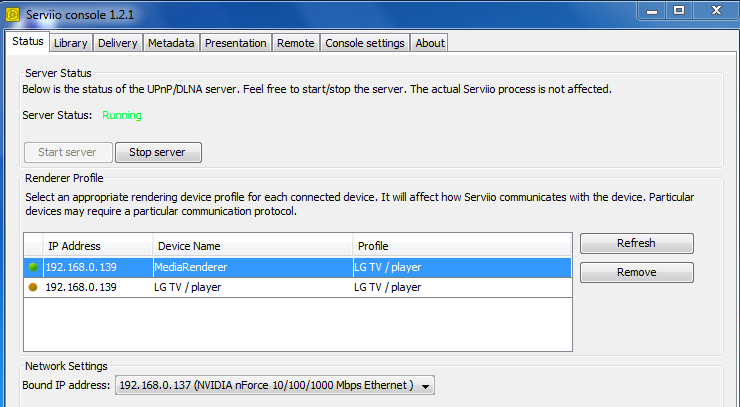
Task: Open the Remote tab
Action: tap(295, 43)
